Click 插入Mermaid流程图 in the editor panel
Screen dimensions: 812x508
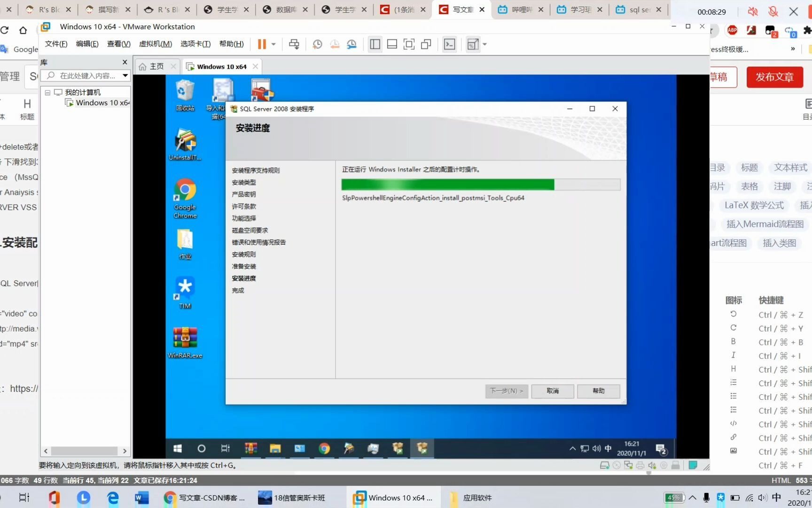coord(765,224)
